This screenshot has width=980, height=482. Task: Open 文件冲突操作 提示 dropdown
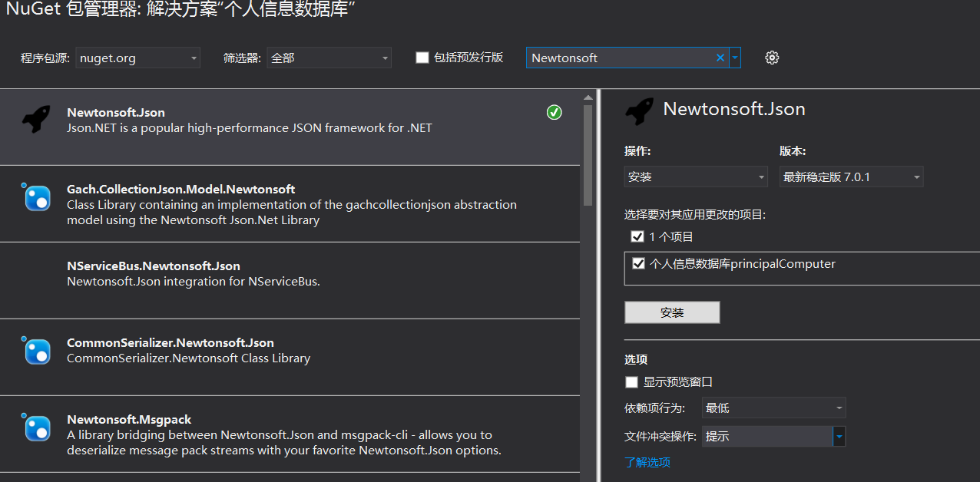pyautogui.click(x=773, y=436)
